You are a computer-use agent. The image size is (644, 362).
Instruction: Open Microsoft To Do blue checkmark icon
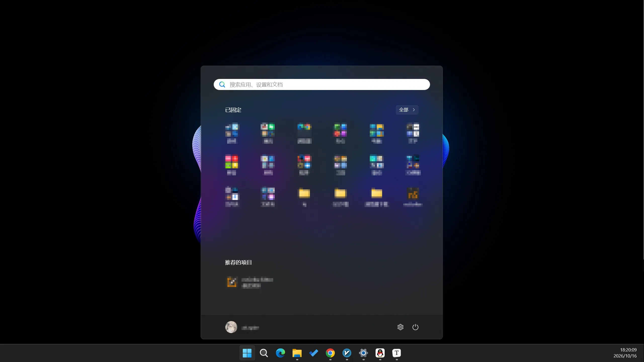tap(313, 353)
